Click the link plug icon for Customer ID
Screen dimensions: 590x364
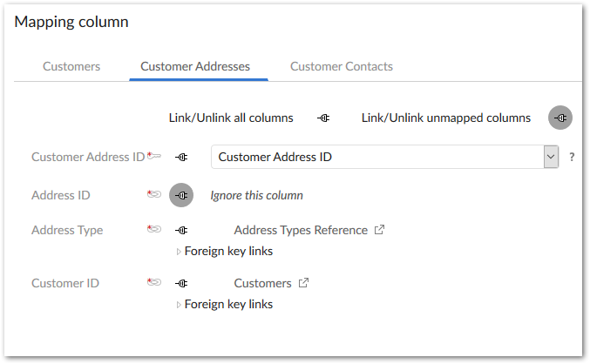point(181,283)
